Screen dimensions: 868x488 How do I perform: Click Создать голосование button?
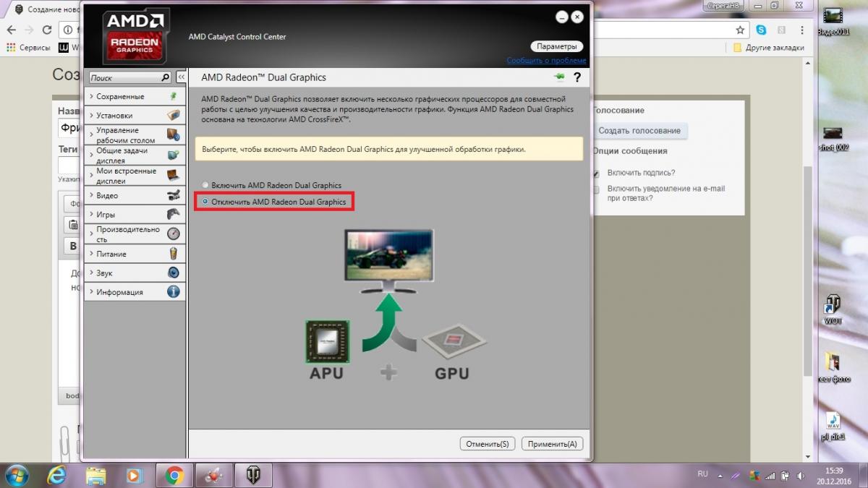(639, 131)
